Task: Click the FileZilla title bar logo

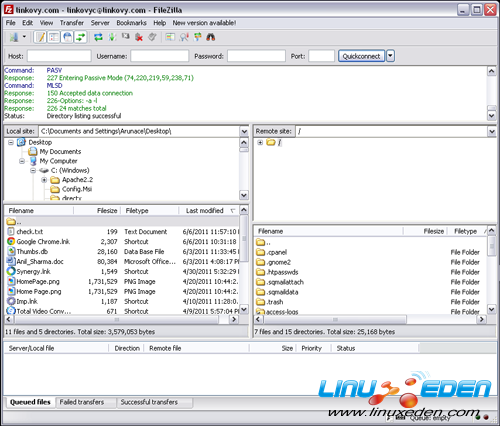Action: [x=8, y=10]
